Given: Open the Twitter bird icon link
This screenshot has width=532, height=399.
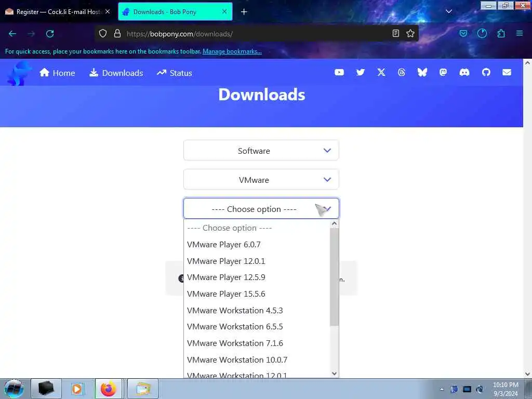Looking at the screenshot, I should (x=361, y=72).
